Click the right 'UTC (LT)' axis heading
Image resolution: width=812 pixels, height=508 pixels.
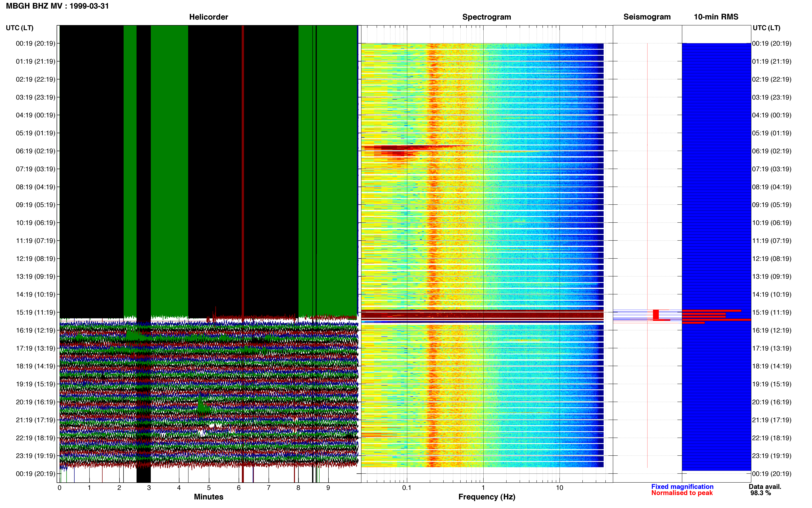coord(766,28)
